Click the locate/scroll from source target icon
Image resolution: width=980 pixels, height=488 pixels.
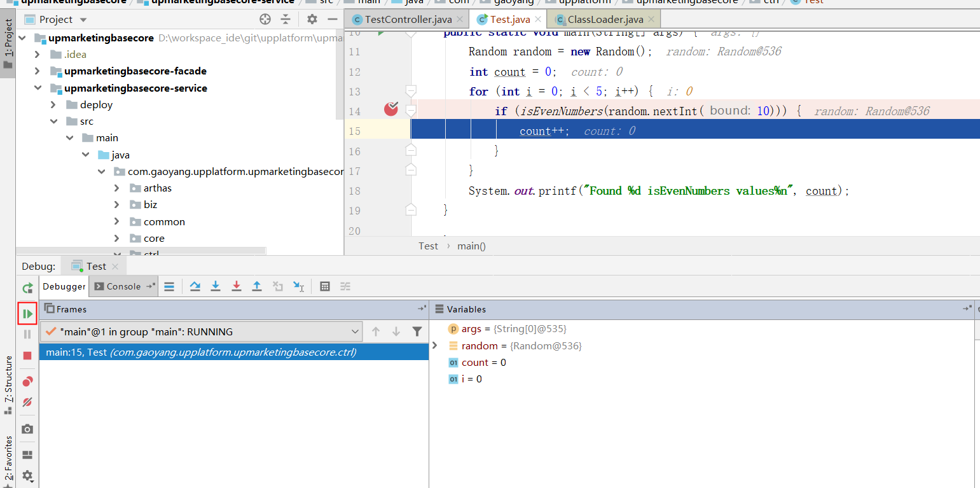pos(265,19)
